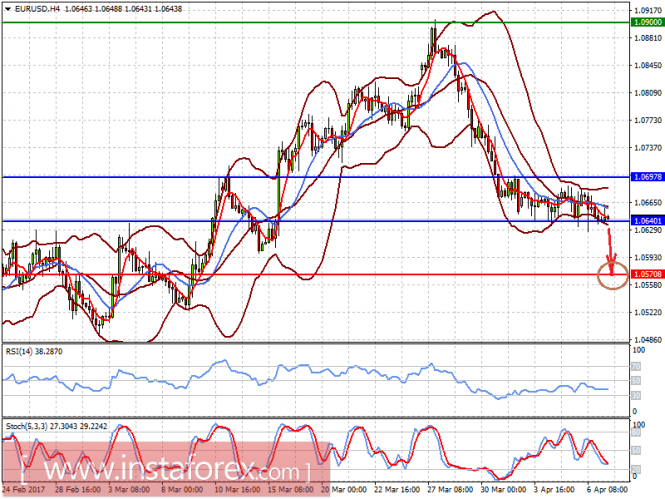Click the green 1.09000 price level label
The height and width of the screenshot is (499, 665).
[x=647, y=22]
